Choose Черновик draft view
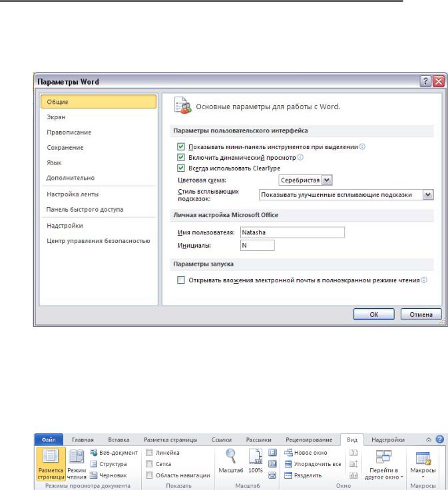Screen dimensions: 448x490 109,475
